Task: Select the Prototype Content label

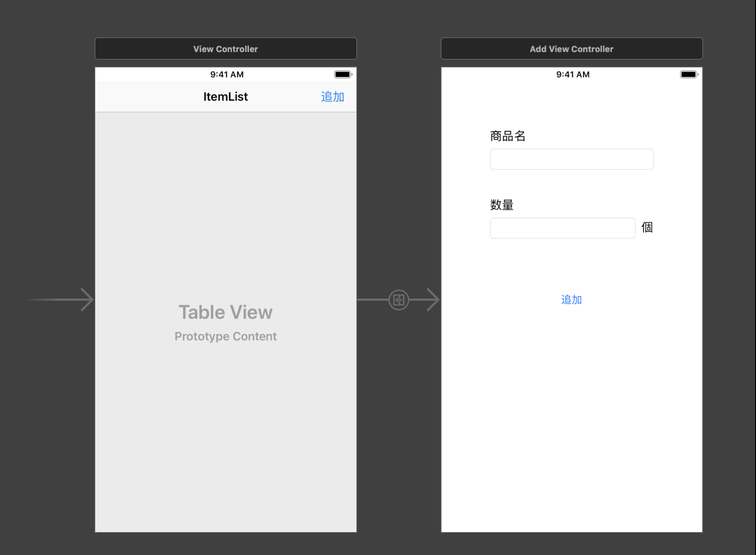Action: coord(226,336)
